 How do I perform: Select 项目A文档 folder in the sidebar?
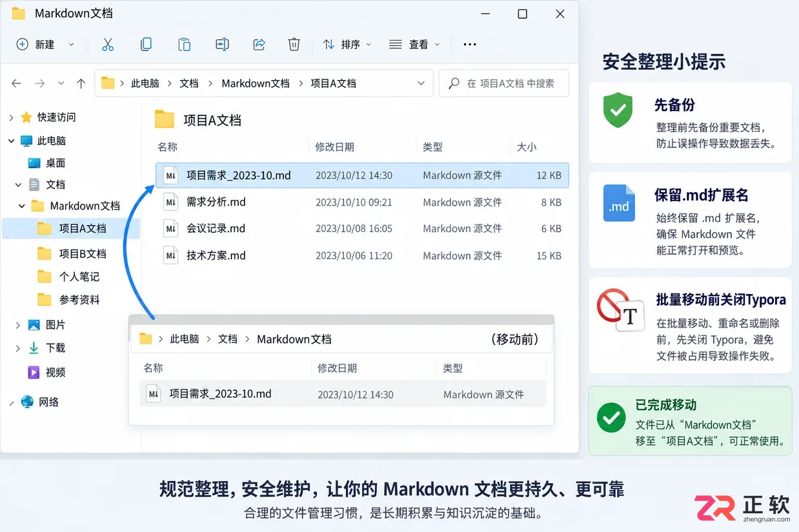[71, 228]
